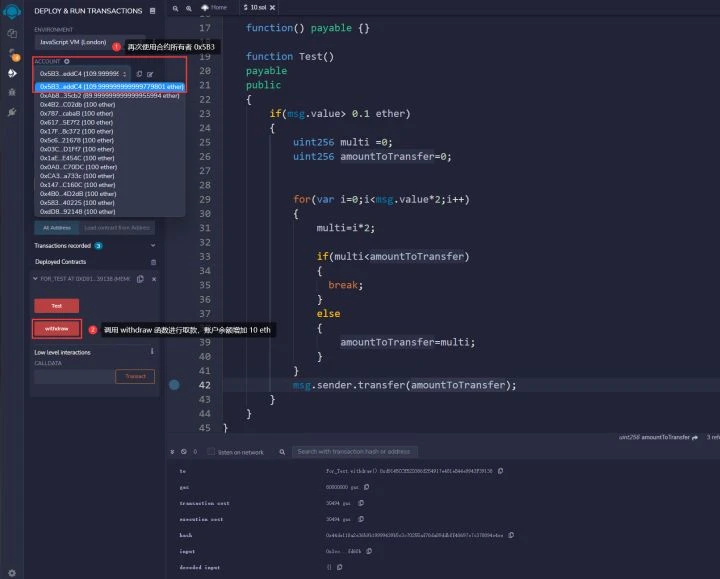Screen dimensions: 720x579
Task: Focus the transaction hash search box
Action: 354,452
